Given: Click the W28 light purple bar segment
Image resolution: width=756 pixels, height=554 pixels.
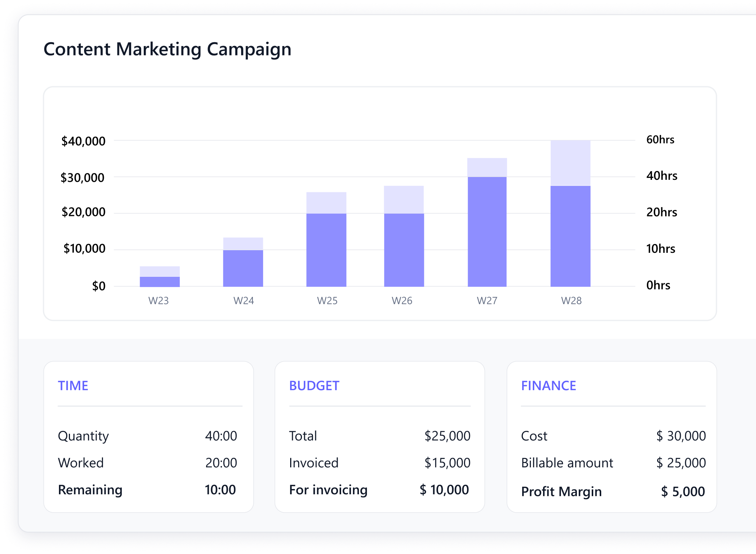Looking at the screenshot, I should pyautogui.click(x=570, y=163).
